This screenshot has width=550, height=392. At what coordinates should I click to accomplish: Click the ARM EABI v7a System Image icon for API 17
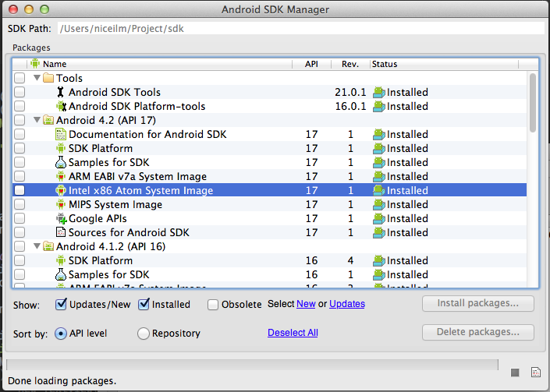coord(61,176)
